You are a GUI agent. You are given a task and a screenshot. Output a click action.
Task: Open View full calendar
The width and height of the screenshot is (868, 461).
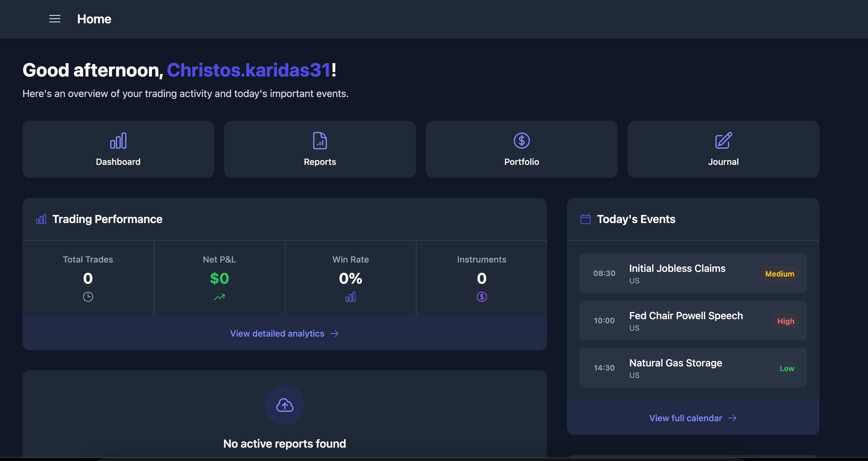click(x=685, y=418)
